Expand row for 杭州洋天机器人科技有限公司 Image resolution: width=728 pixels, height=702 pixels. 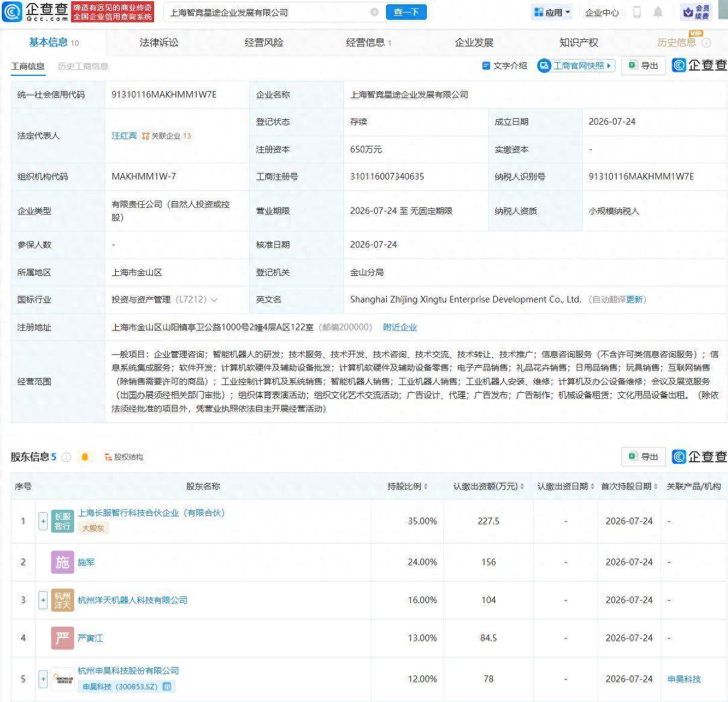pos(43,600)
